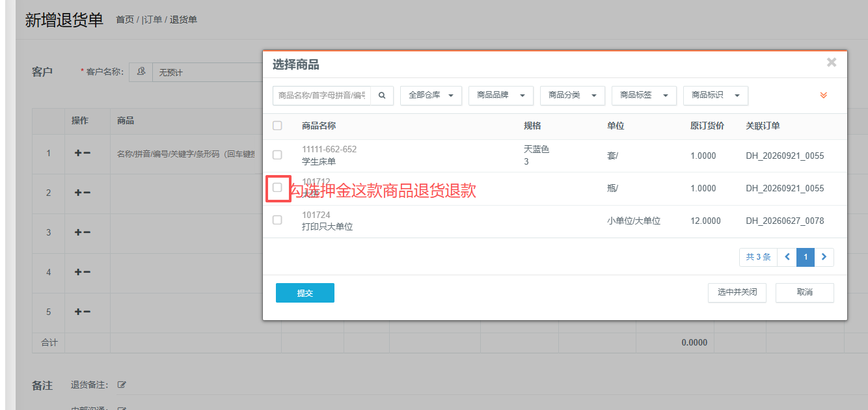Click the minus icon in row 4
The height and width of the screenshot is (410, 868).
[87, 272]
